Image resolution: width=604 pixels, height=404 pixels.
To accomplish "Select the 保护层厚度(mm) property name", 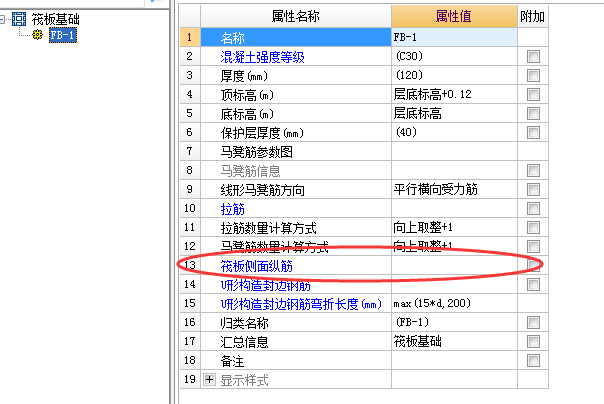I will 262,133.
